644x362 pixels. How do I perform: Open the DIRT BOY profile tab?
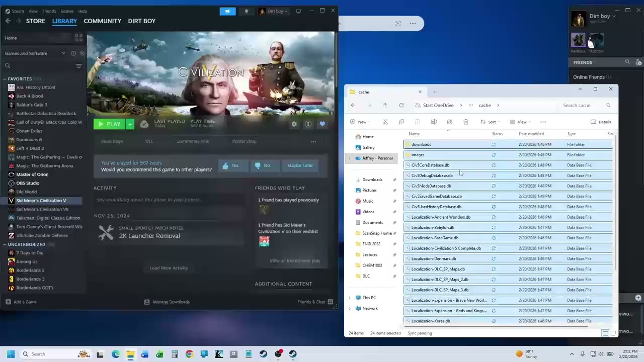click(x=142, y=21)
